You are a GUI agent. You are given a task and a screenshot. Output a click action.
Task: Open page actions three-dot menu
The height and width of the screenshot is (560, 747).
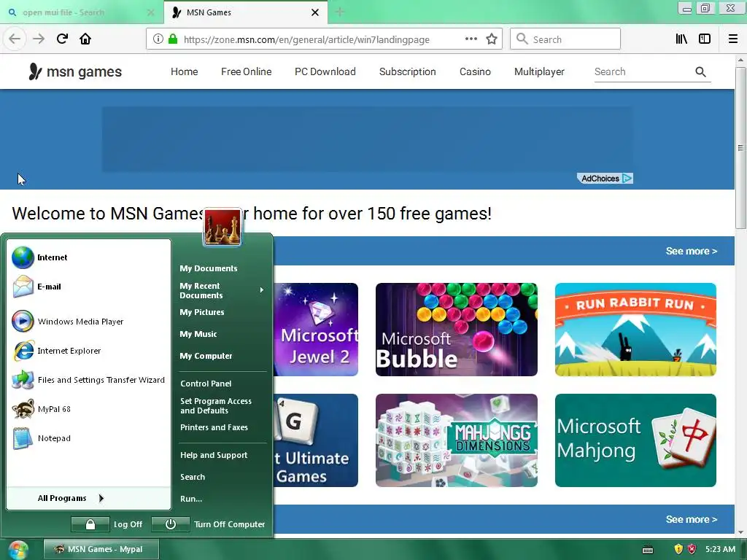tap(471, 39)
